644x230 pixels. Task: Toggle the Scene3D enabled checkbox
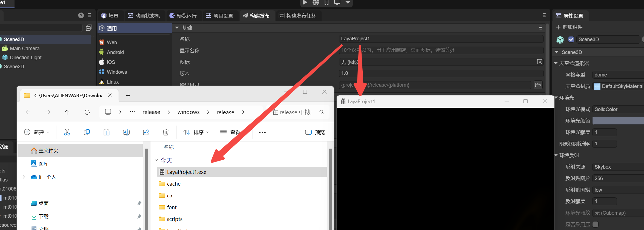[x=571, y=39]
